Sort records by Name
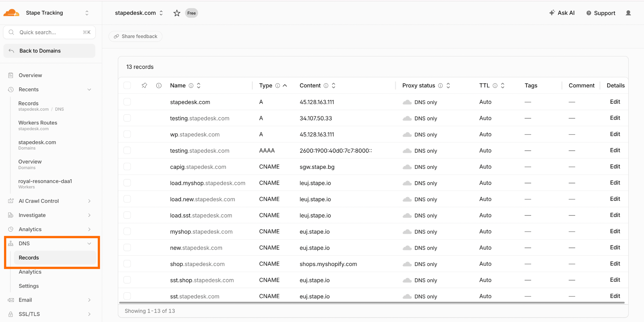644x322 pixels. point(199,86)
